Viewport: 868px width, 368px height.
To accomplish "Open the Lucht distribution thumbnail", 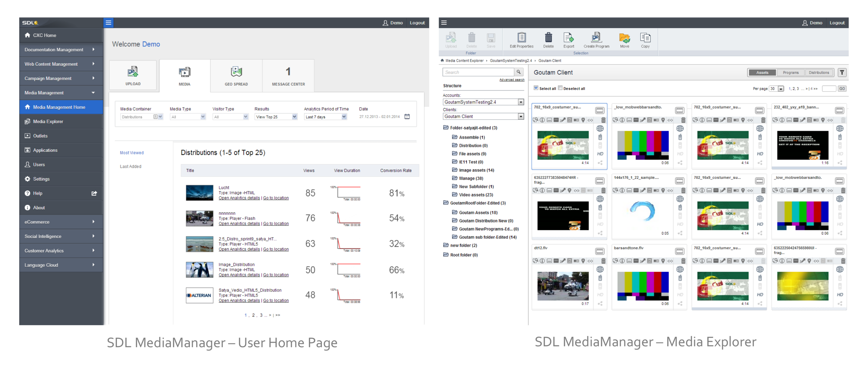I will [x=199, y=193].
